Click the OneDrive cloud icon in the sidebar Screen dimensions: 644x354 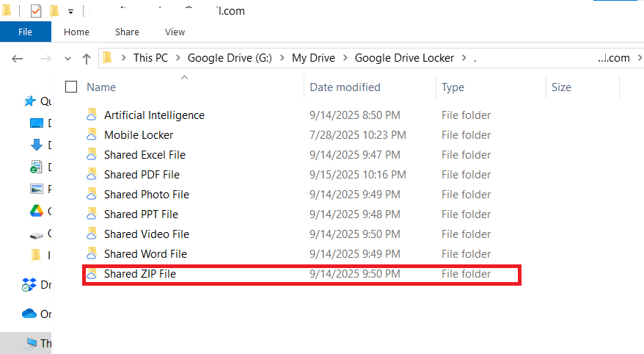click(29, 314)
